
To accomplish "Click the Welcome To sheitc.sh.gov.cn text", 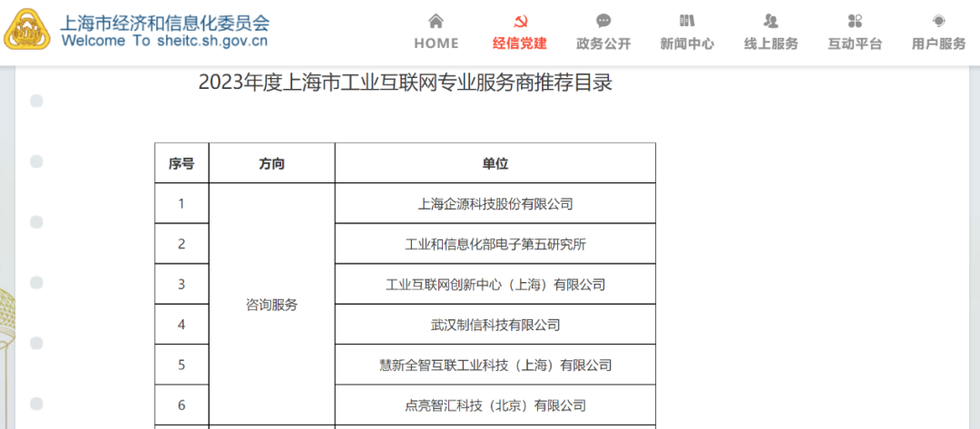I will click(x=164, y=42).
